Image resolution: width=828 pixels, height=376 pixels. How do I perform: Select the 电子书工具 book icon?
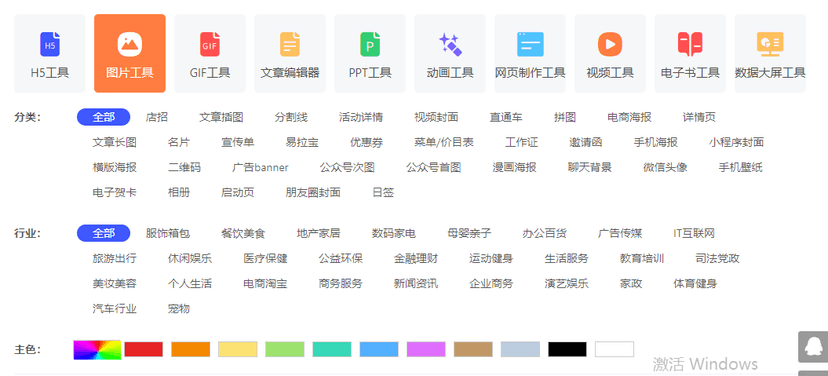pos(690,44)
